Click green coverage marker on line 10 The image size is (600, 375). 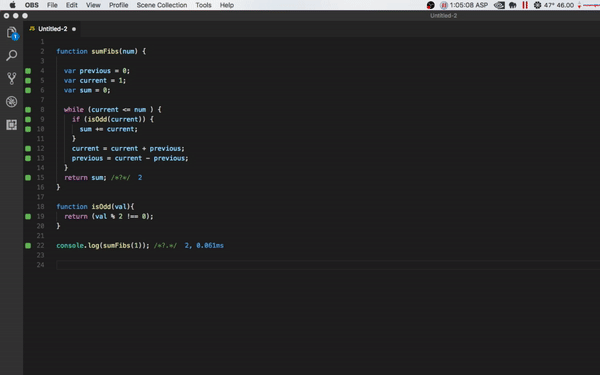pyautogui.click(x=28, y=129)
